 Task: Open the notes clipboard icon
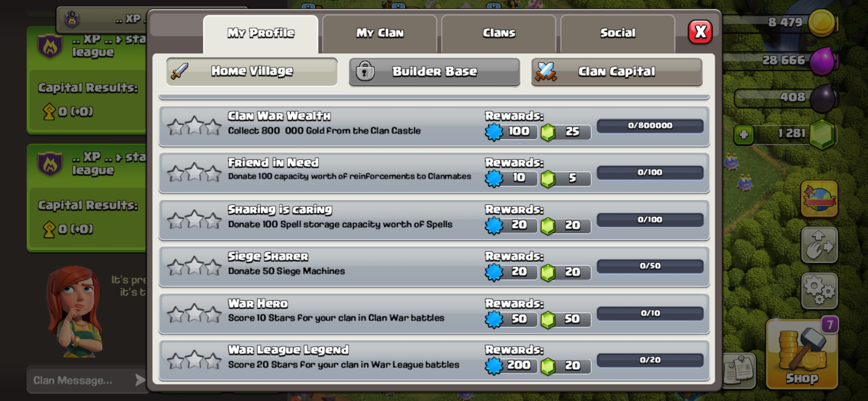[740, 371]
